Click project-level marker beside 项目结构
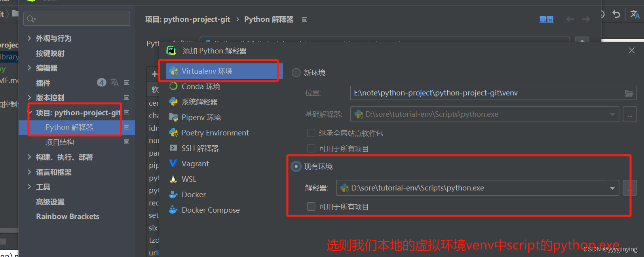Viewport: 644px width, 257px height. coord(127,142)
